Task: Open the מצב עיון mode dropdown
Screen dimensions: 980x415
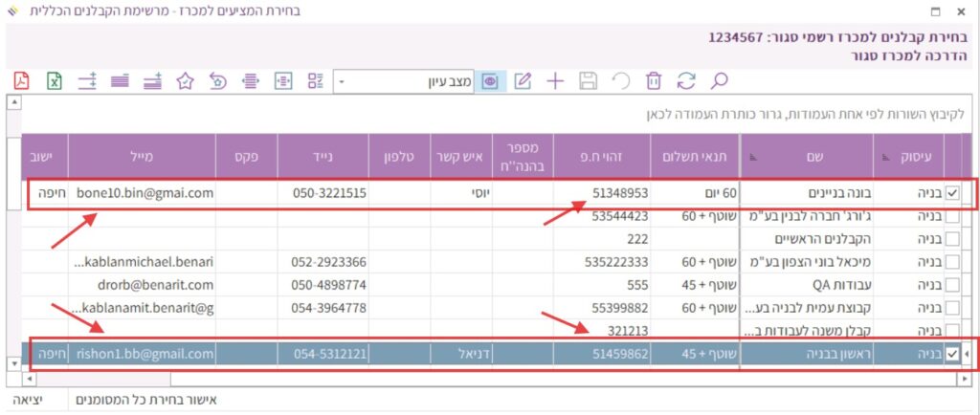Action: click(344, 81)
